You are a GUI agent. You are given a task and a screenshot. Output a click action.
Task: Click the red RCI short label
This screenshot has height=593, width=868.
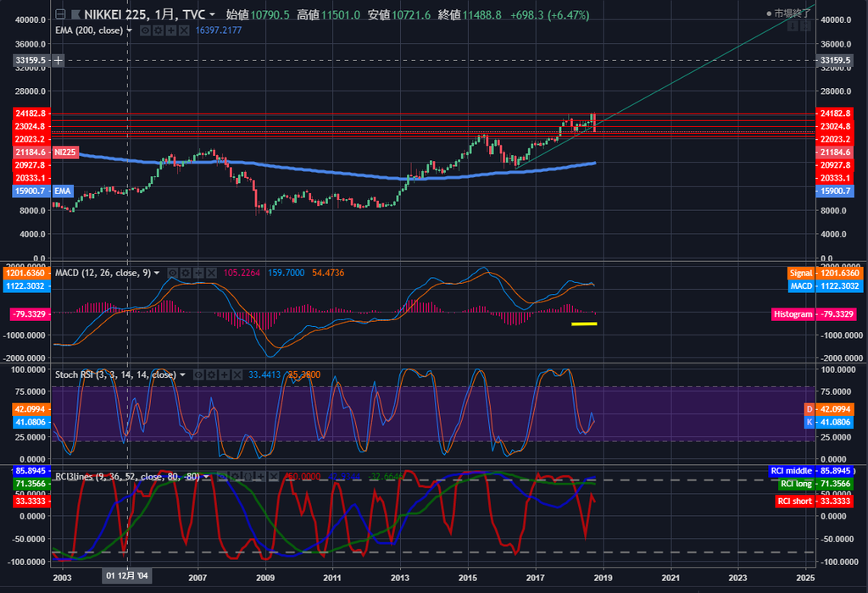tap(794, 502)
